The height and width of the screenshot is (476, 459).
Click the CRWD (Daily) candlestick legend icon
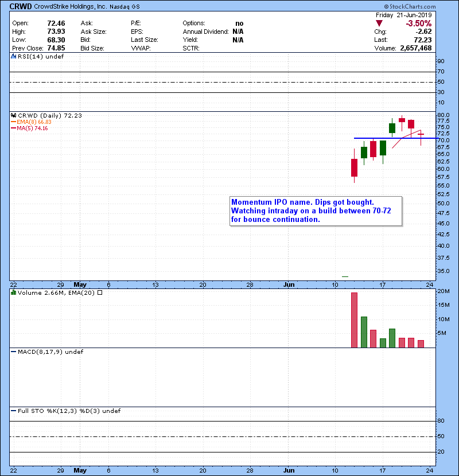pos(13,115)
